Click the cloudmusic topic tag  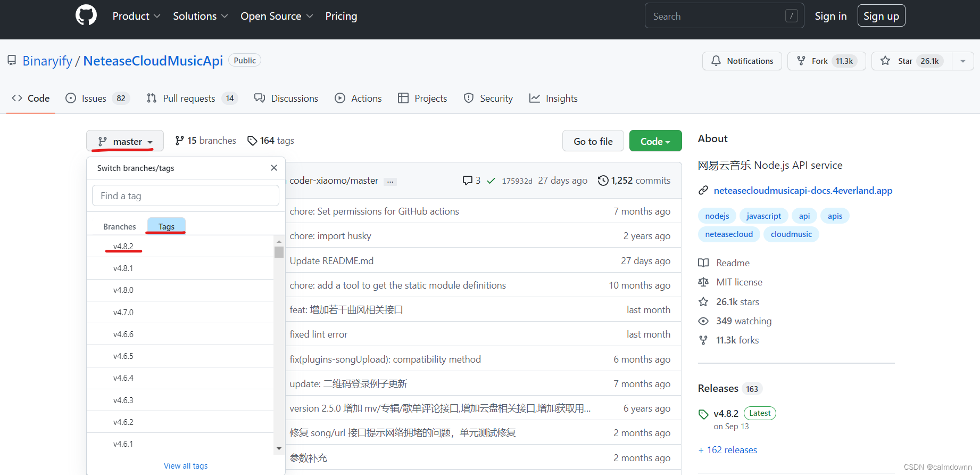[x=791, y=234]
